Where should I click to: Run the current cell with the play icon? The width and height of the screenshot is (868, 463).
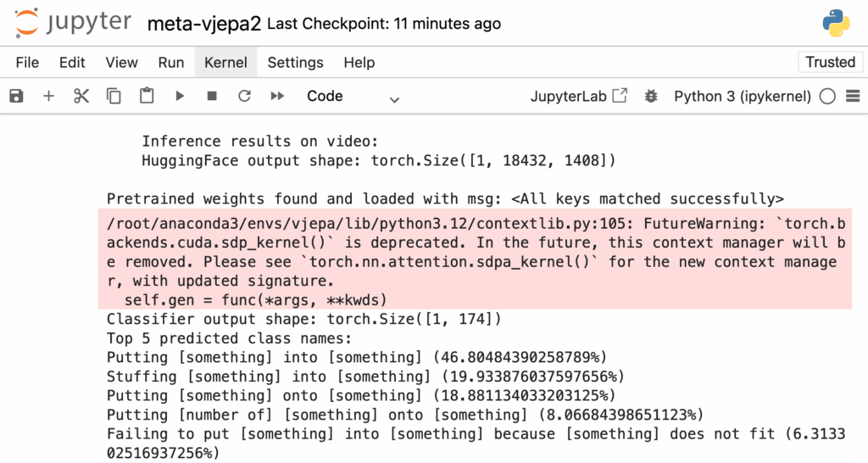(180, 96)
